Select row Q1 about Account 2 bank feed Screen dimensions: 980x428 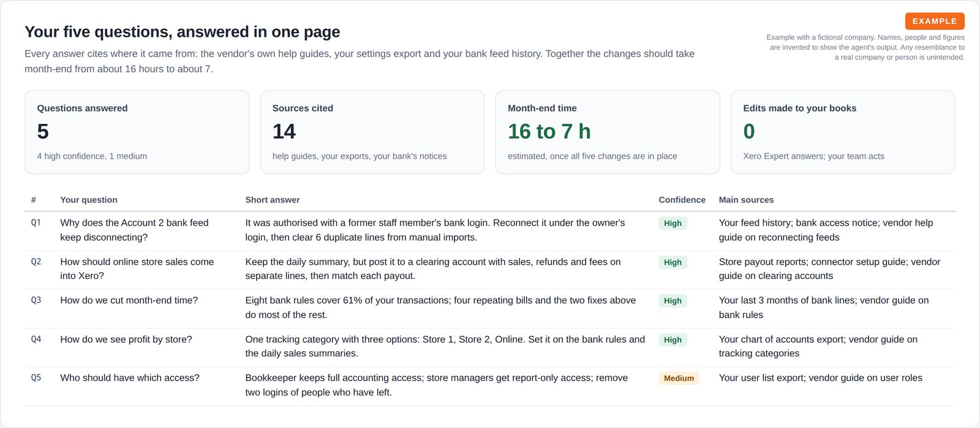pyautogui.click(x=490, y=231)
